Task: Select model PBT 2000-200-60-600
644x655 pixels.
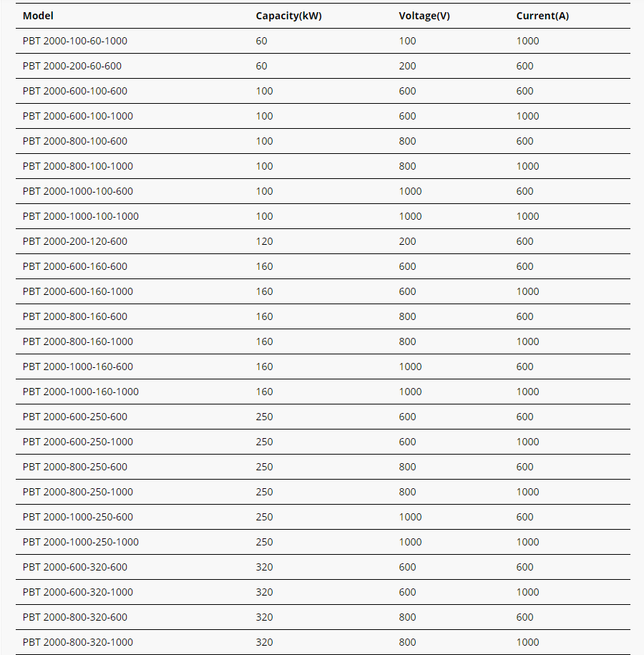Action: [x=72, y=66]
